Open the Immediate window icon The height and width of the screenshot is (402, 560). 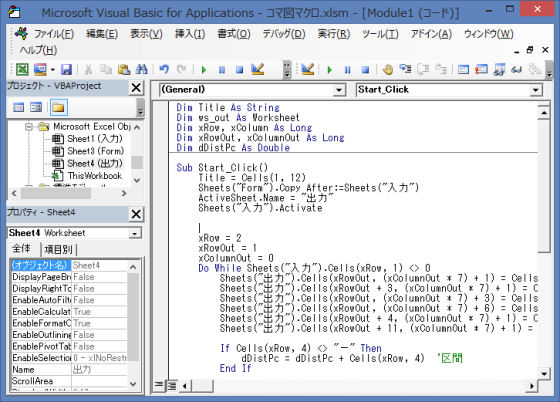(481, 69)
